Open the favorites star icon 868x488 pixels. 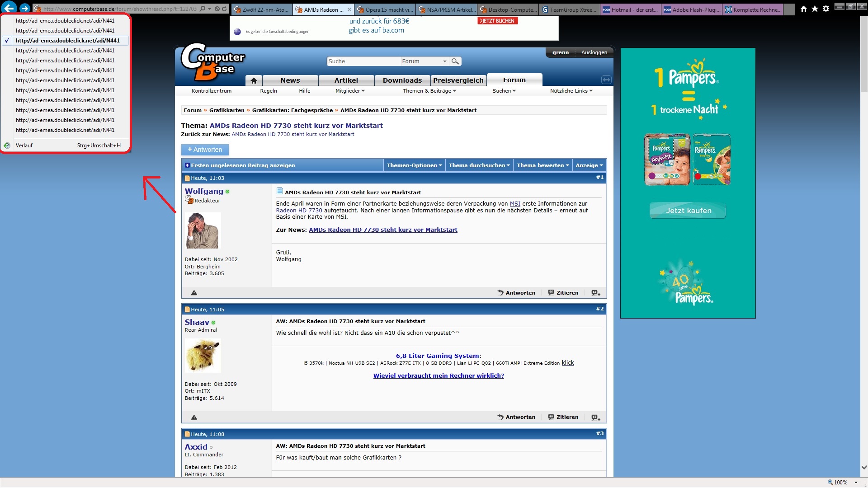(x=815, y=9)
